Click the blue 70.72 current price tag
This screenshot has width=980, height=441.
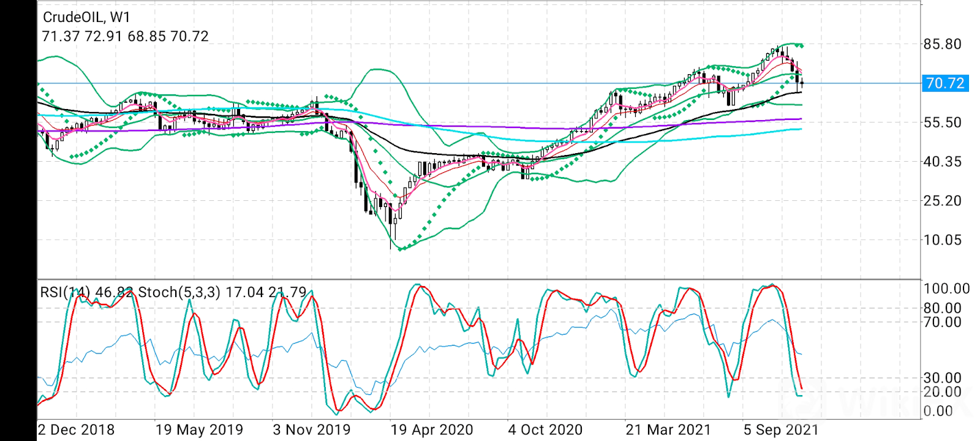coord(945,83)
